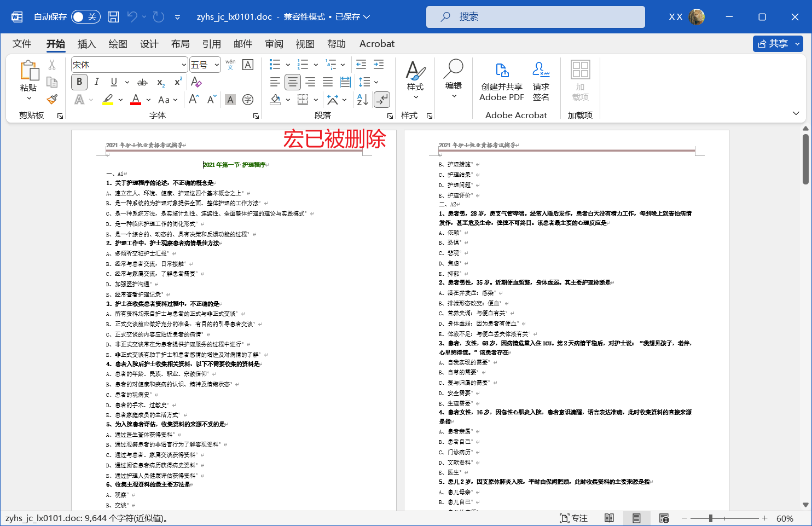812x526 pixels.
Task: Toggle show paragraph marks button
Action: pyautogui.click(x=381, y=100)
